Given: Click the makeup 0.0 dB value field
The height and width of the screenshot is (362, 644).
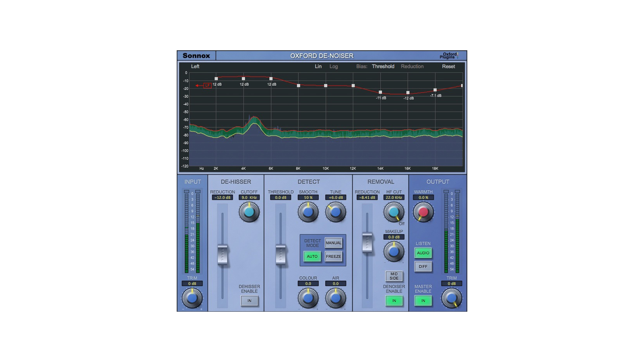Looking at the screenshot, I should coord(394,237).
